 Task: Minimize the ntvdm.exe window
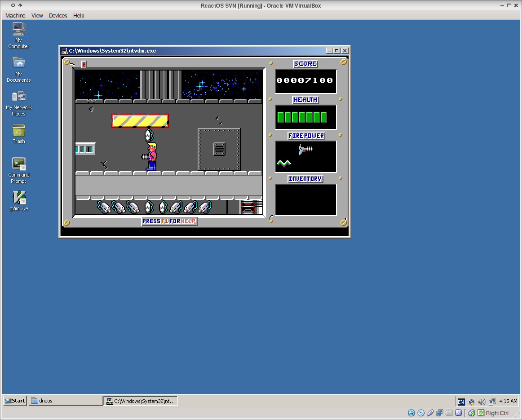(329, 51)
